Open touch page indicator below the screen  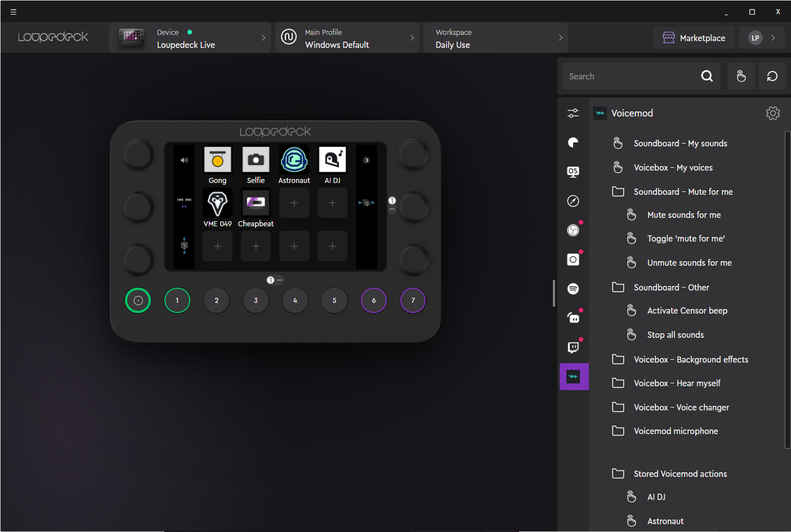pyautogui.click(x=275, y=280)
